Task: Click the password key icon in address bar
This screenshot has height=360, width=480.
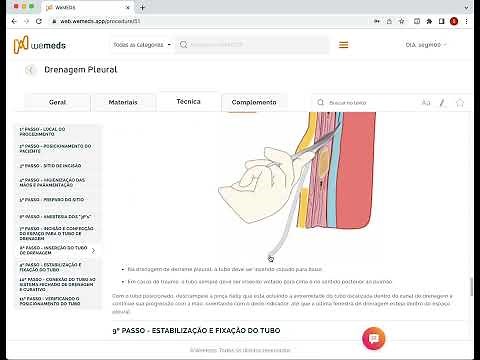Action: [x=377, y=21]
